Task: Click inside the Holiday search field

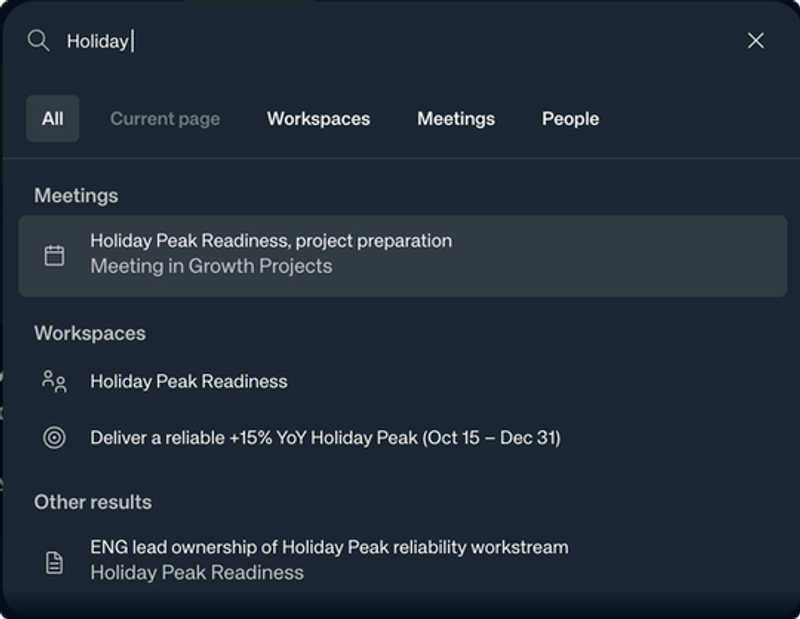Action: pyautogui.click(x=398, y=41)
